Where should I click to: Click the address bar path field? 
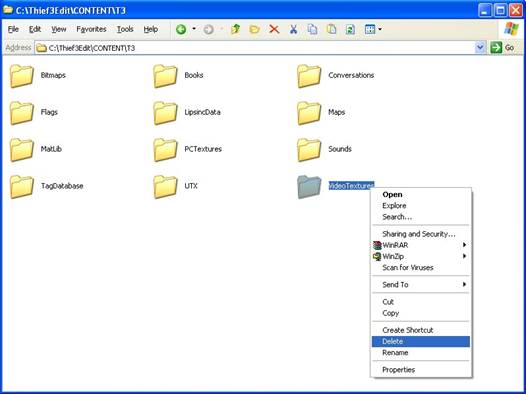tap(255, 48)
